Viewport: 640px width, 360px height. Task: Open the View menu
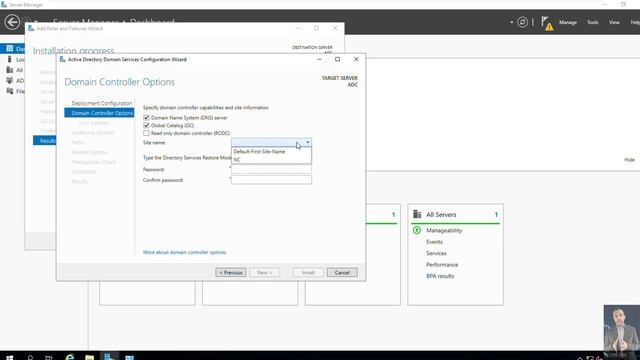pyautogui.click(x=614, y=22)
